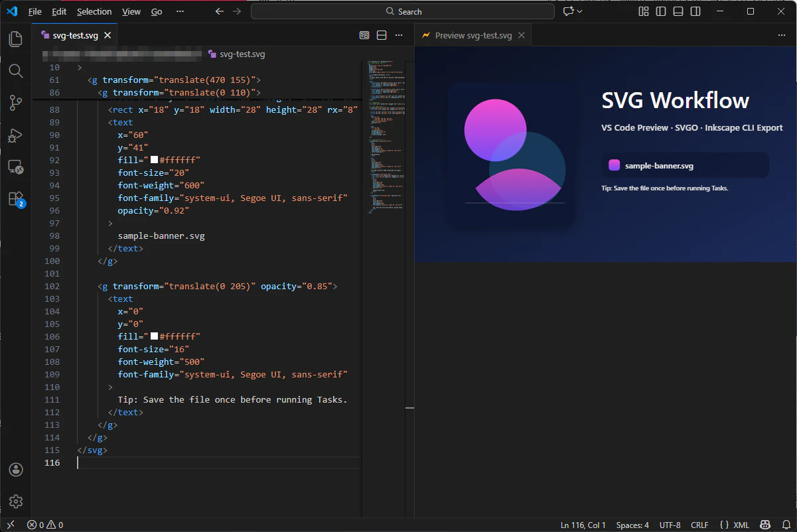Click the editor vertical scrollbar slider

(x=409, y=408)
